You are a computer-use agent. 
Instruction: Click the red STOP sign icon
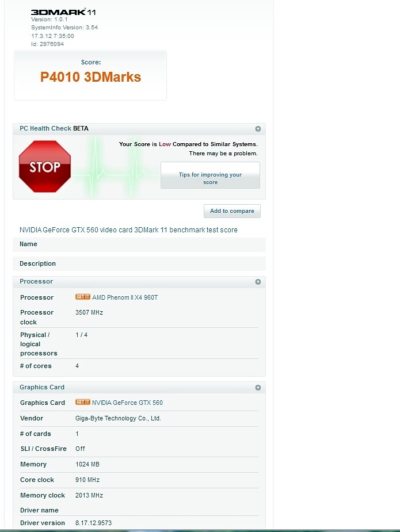[45, 166]
